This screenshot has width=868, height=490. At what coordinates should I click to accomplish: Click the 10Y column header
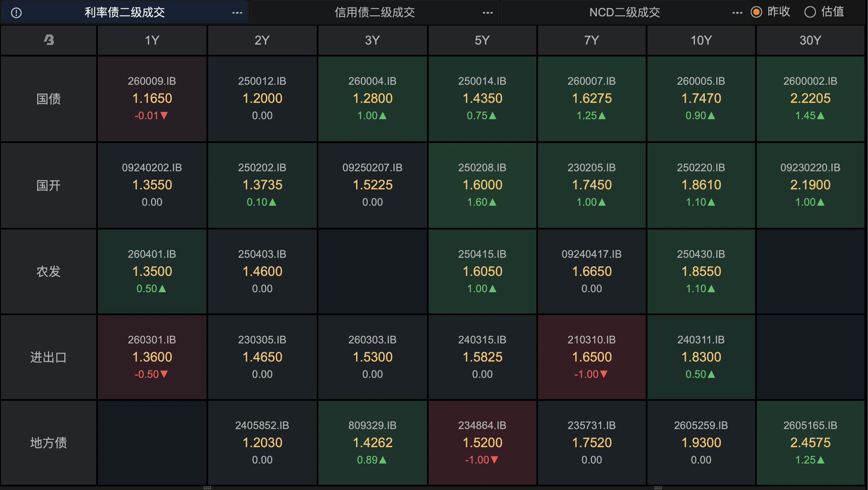[701, 40]
